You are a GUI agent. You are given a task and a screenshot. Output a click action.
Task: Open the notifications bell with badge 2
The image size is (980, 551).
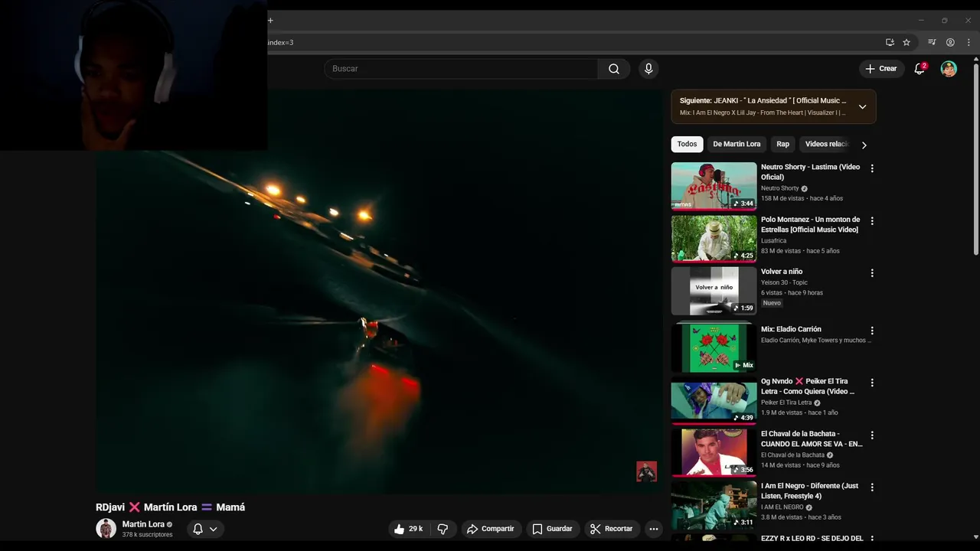(x=920, y=69)
